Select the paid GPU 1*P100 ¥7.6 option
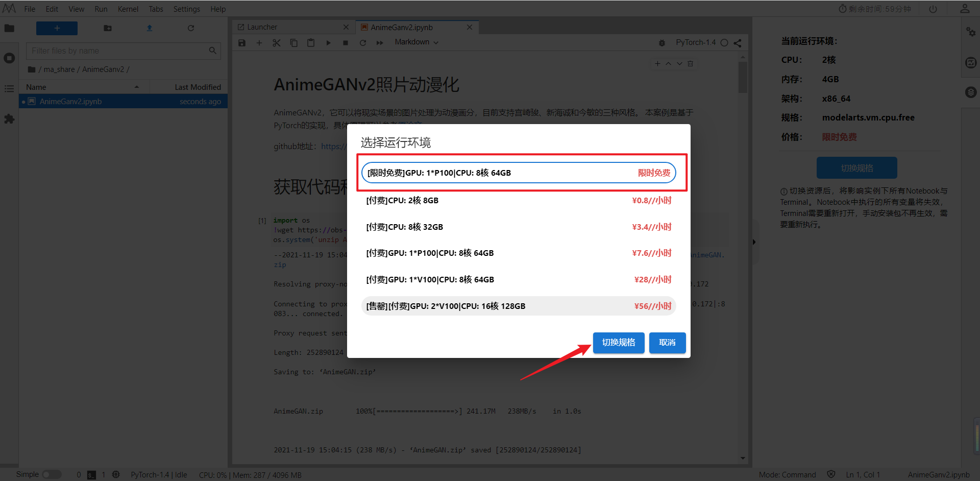Screen dimensions: 980x481 point(519,253)
